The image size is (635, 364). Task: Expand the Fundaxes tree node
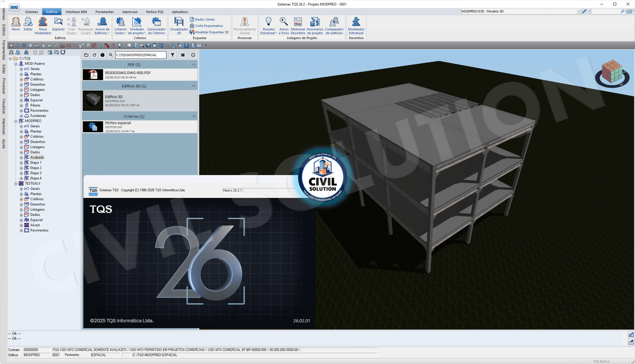21,116
